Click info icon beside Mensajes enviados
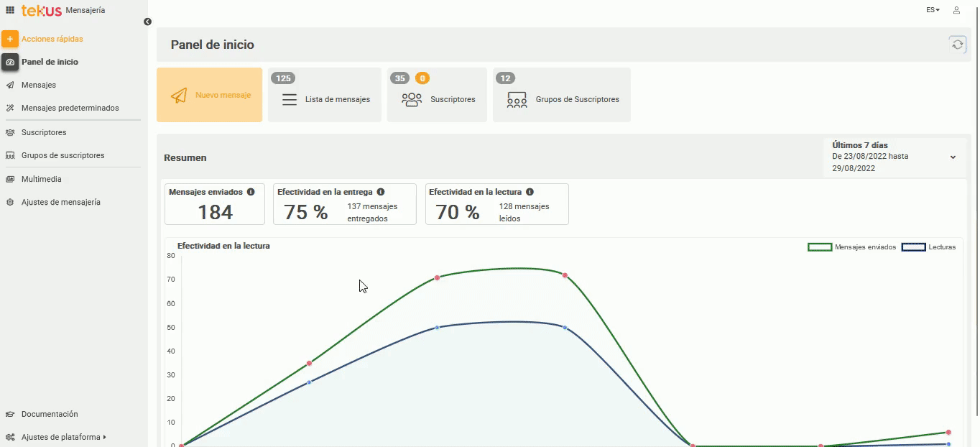The width and height of the screenshot is (980, 447). click(251, 192)
